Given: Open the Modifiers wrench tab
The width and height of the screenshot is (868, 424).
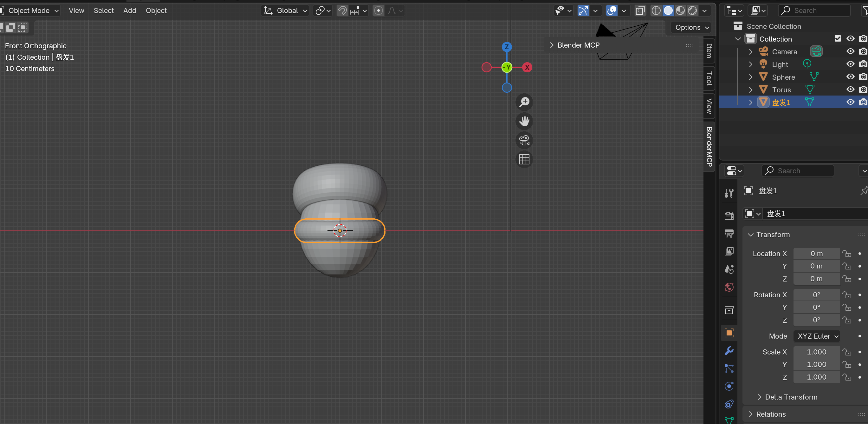Looking at the screenshot, I should point(729,351).
